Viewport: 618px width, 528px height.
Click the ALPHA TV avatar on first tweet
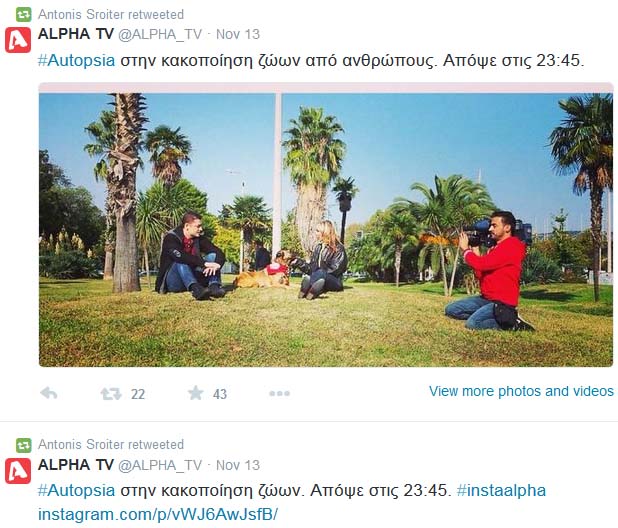tap(18, 40)
